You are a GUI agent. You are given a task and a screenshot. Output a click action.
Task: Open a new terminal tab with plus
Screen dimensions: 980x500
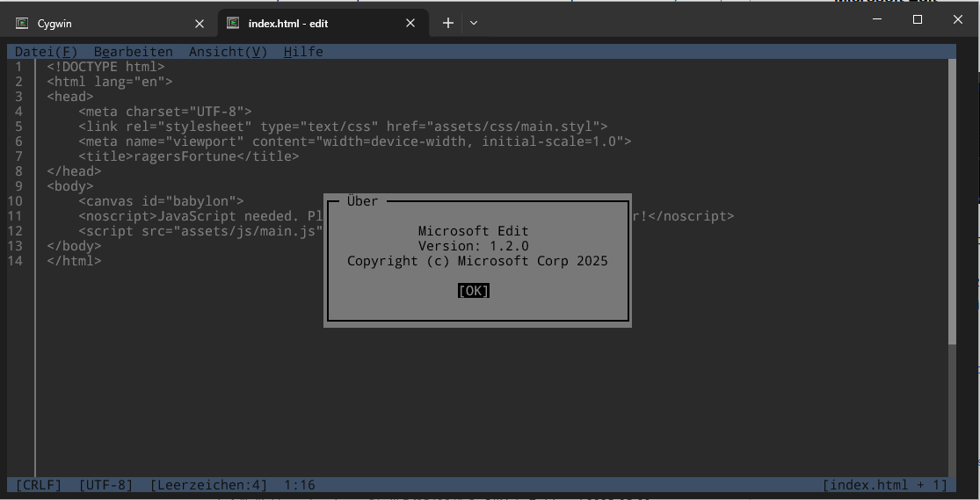[x=447, y=24]
